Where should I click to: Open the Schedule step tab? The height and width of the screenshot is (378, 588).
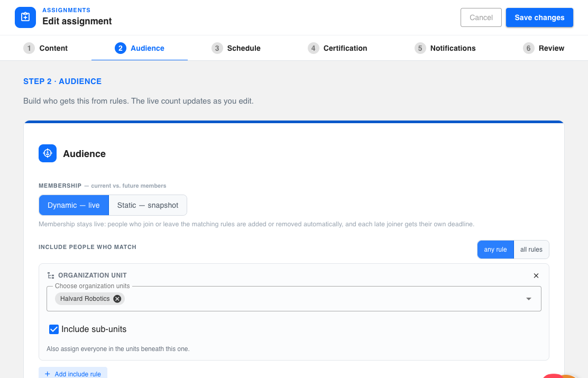point(236,48)
